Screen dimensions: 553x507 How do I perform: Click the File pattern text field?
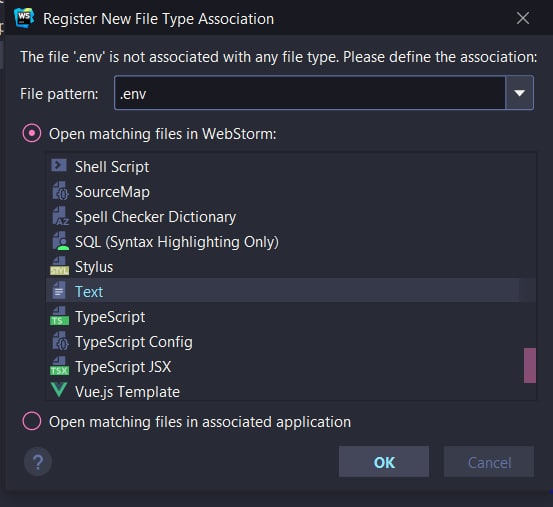(x=310, y=93)
